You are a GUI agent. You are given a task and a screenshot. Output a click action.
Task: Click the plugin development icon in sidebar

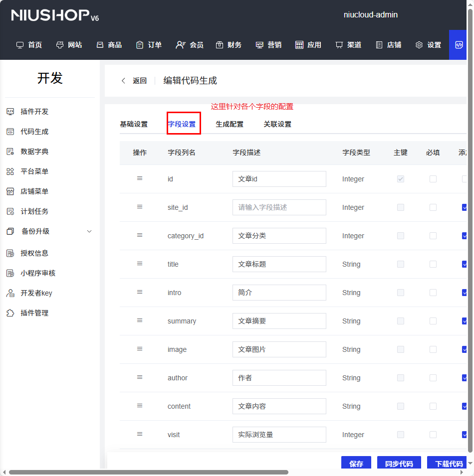pyautogui.click(x=10, y=112)
